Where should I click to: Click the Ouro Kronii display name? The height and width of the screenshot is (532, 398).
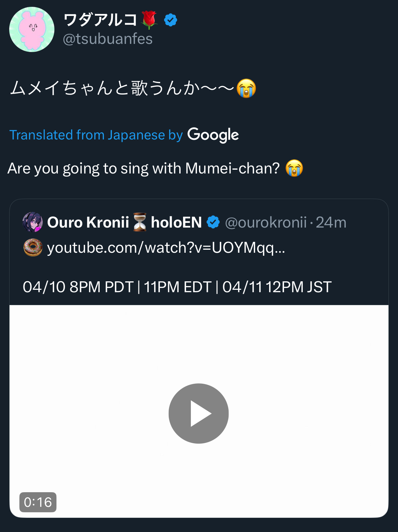[88, 222]
